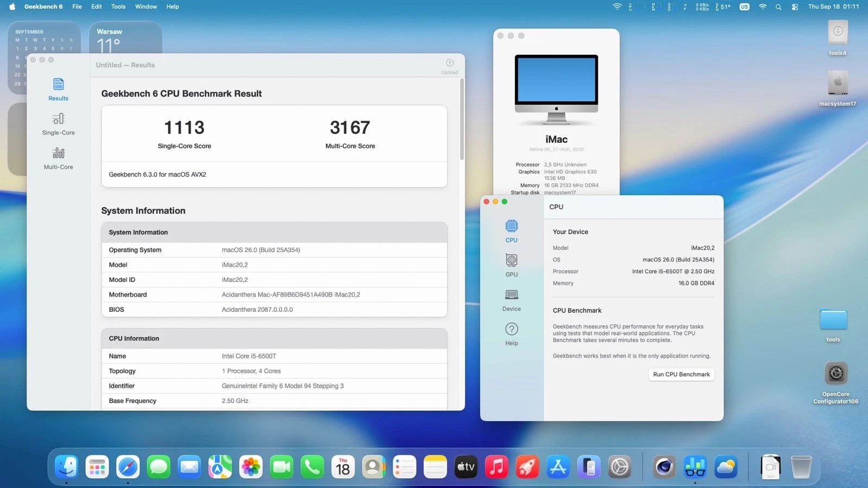Screen dimensions: 868x488
Task: Select OpenCore Configurator106 on desktop
Action: pos(836,383)
